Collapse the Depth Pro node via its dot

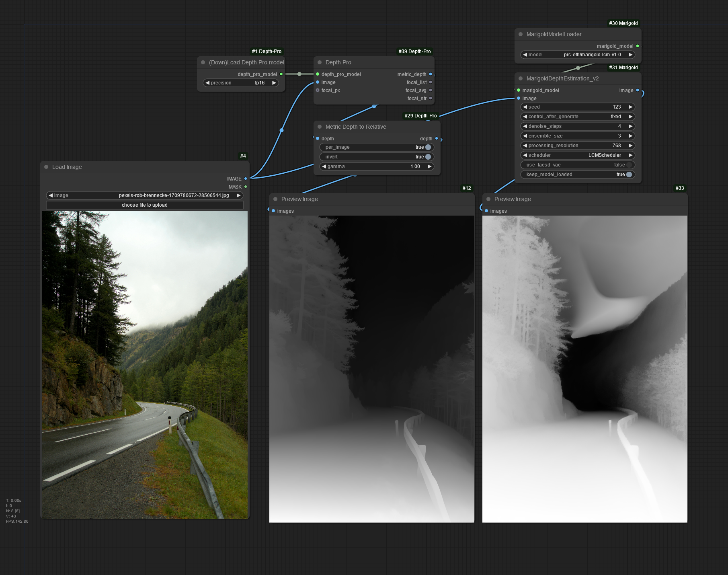(320, 62)
